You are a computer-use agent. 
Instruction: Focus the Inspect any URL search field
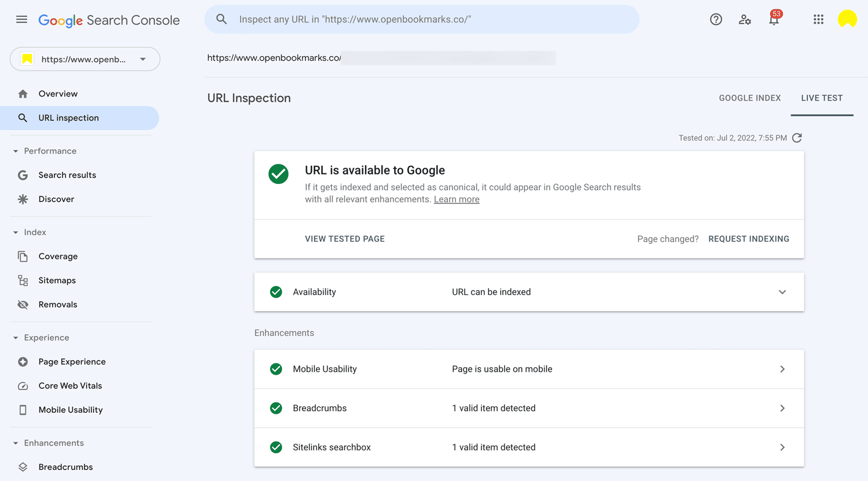pos(422,19)
